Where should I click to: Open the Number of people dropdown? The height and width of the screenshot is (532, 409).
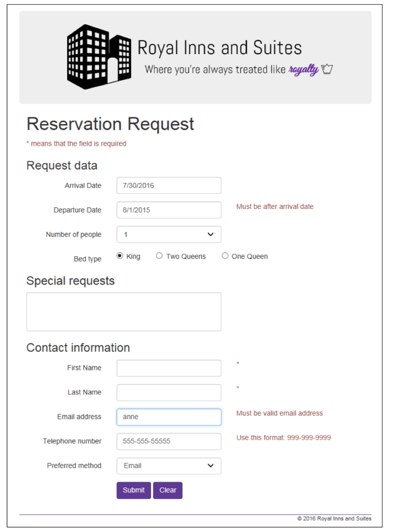click(168, 234)
